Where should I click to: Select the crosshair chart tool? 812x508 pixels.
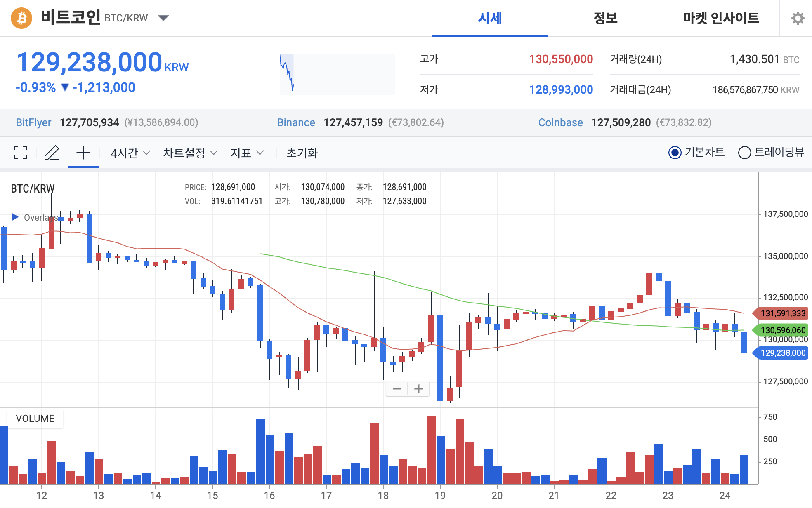click(x=83, y=153)
